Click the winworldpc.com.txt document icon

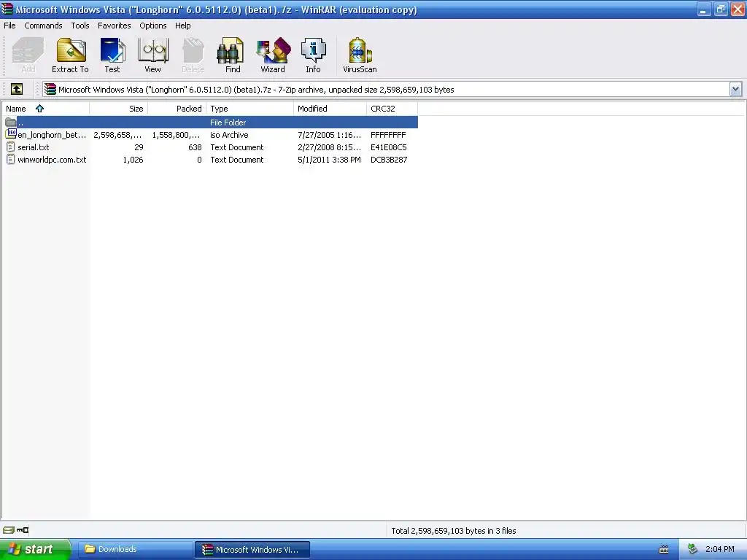[x=11, y=160]
